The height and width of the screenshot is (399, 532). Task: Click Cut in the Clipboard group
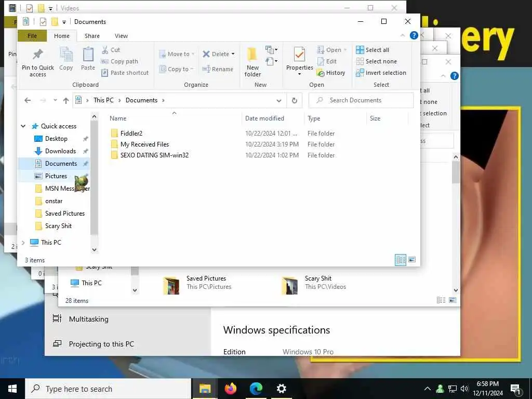[x=111, y=50]
